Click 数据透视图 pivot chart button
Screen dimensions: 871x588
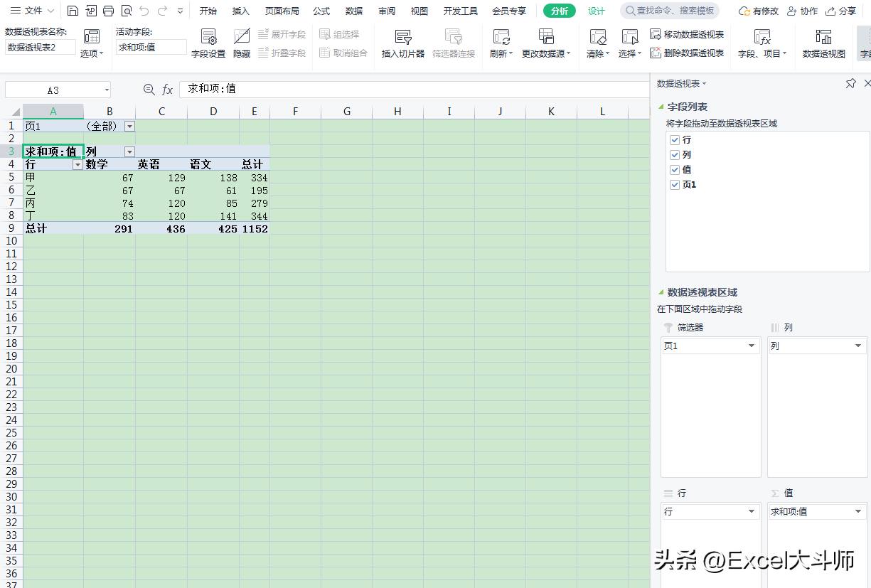[824, 44]
